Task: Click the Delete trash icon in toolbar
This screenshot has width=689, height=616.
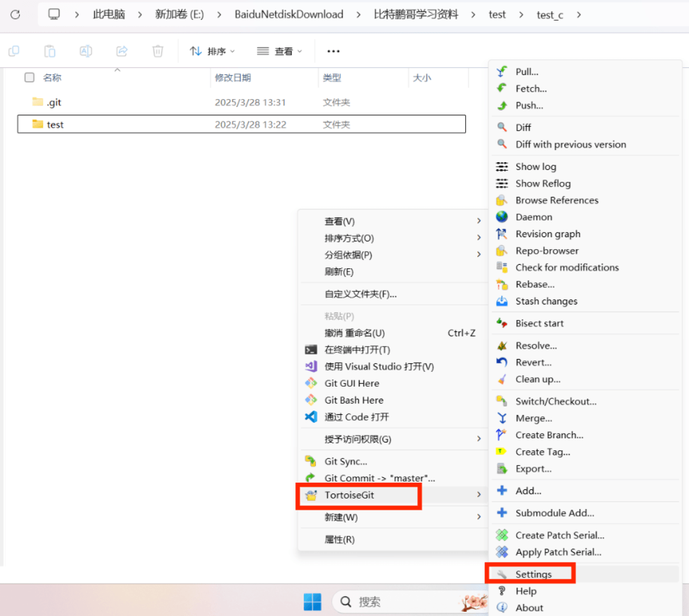Action: (x=158, y=51)
